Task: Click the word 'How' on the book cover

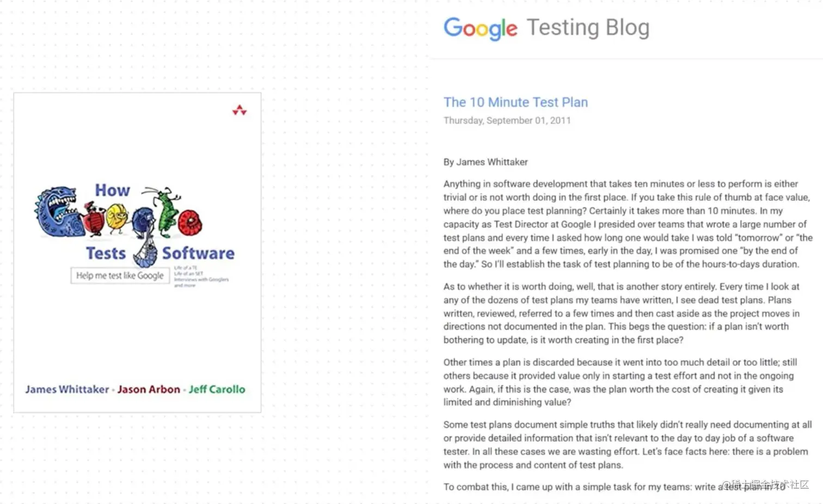Action: 113,190
